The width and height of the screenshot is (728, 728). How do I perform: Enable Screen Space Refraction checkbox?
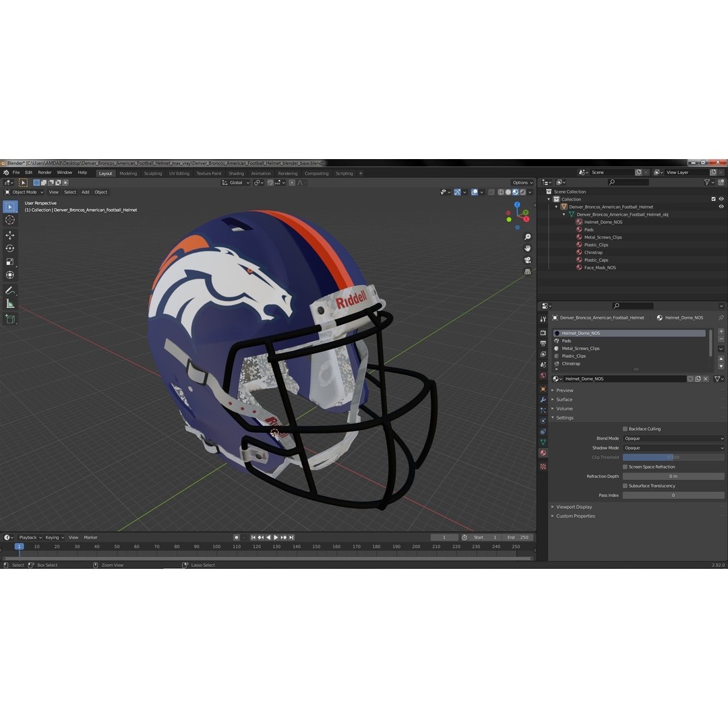click(x=625, y=467)
